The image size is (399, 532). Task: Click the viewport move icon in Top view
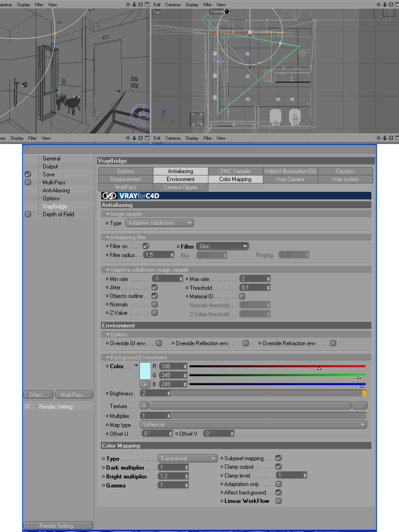[379, 4]
